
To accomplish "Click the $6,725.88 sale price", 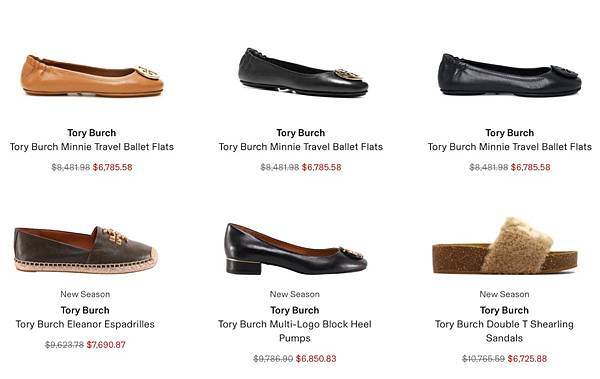I will coord(527,359).
